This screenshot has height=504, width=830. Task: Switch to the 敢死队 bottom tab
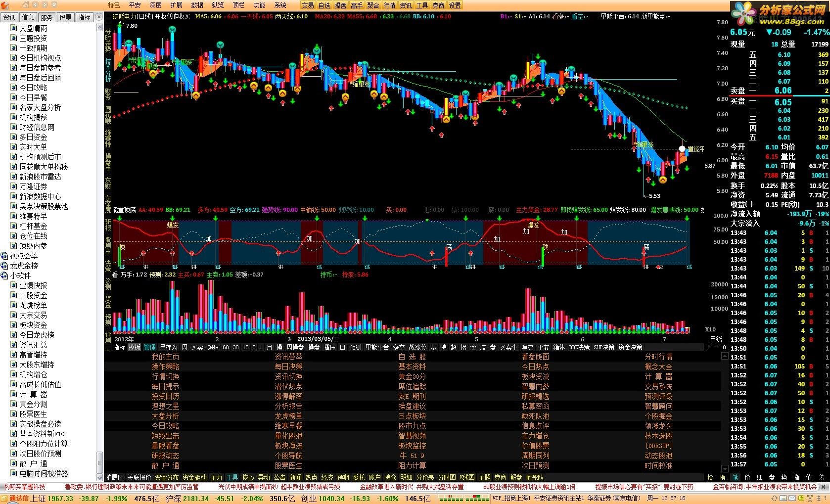(x=535, y=477)
